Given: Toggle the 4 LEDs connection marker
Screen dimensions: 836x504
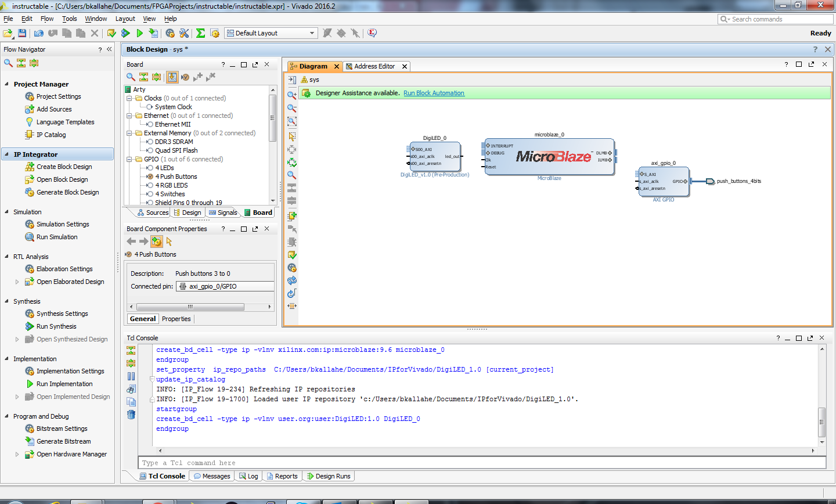Looking at the screenshot, I should click(x=150, y=168).
